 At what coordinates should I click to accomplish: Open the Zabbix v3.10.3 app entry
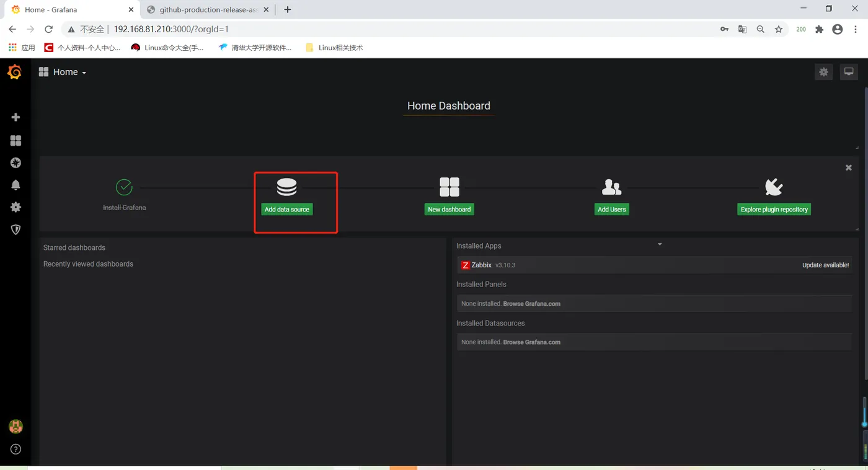pyautogui.click(x=655, y=265)
